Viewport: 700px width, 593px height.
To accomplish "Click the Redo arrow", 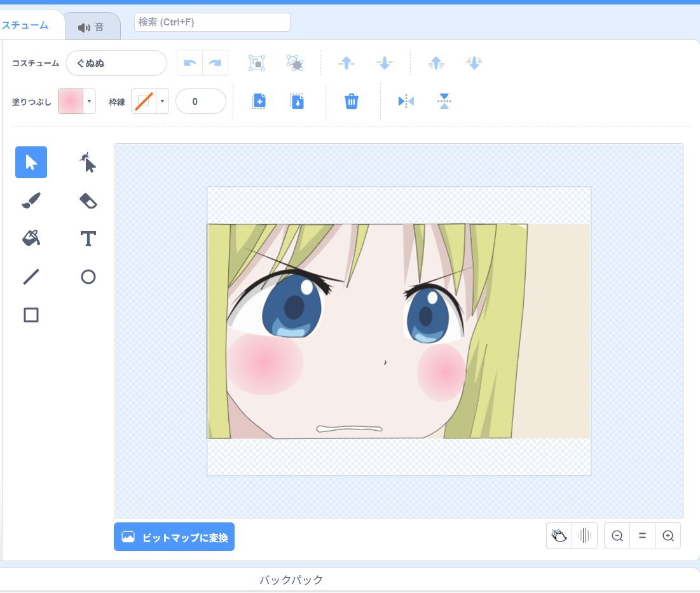I will pos(215,63).
